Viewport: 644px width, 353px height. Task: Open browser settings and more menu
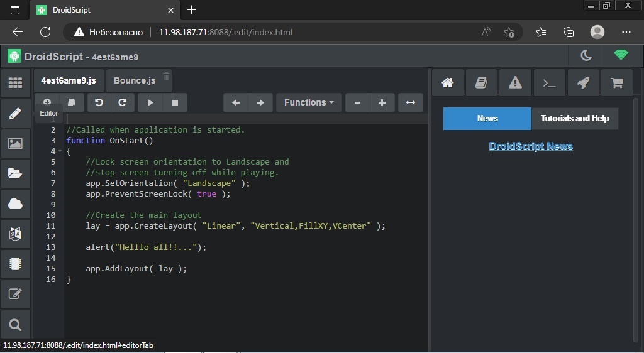[626, 32]
